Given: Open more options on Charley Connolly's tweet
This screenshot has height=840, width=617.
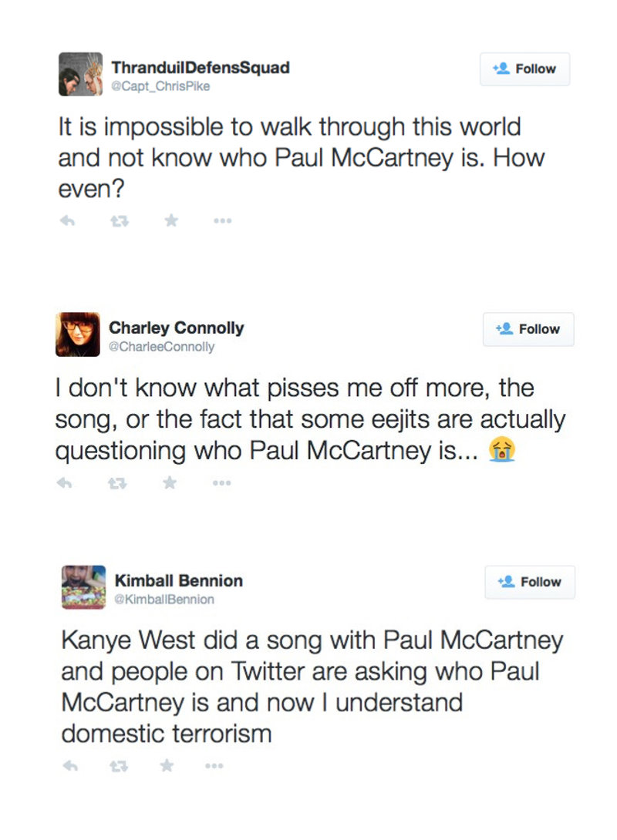Looking at the screenshot, I should (221, 483).
